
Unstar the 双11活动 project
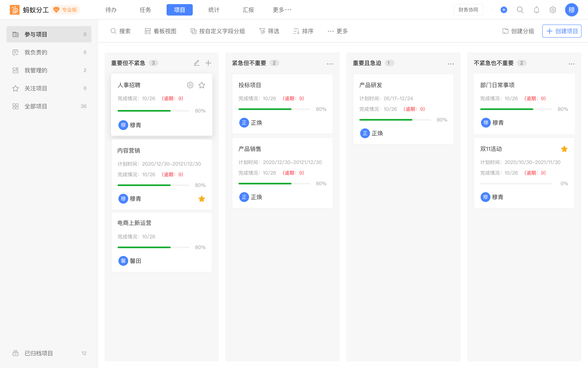[564, 149]
